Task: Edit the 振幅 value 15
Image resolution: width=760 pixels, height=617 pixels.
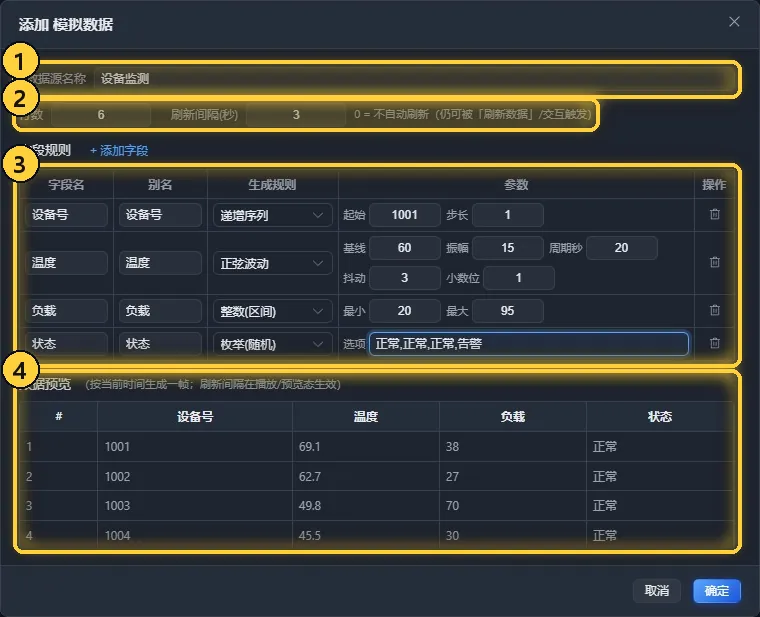Action: (507, 248)
